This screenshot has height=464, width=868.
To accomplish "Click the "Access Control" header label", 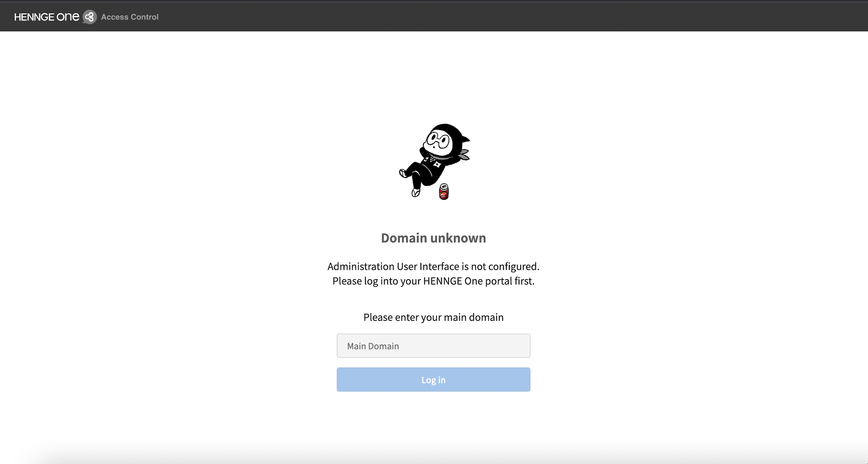I will [130, 17].
